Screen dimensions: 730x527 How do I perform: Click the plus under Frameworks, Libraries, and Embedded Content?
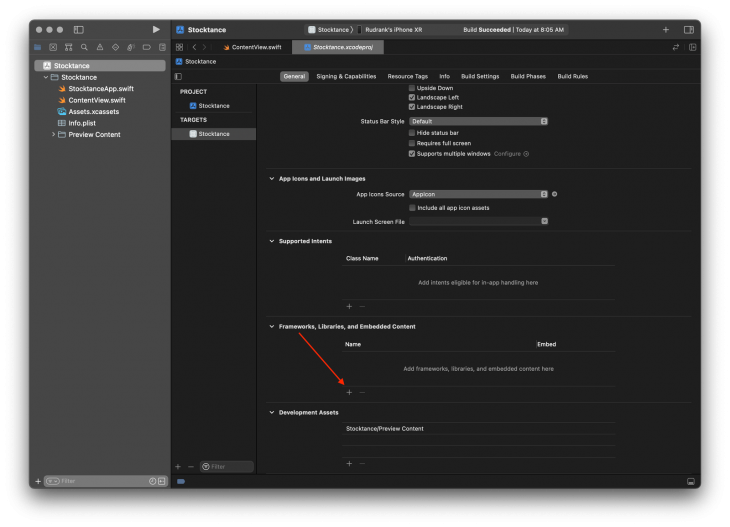pyautogui.click(x=349, y=393)
